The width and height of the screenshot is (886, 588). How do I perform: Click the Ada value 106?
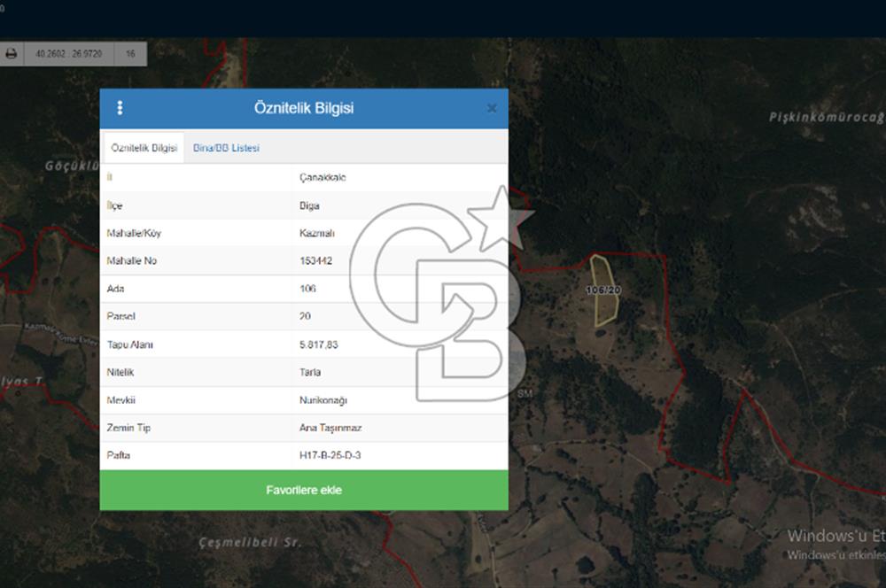307,289
